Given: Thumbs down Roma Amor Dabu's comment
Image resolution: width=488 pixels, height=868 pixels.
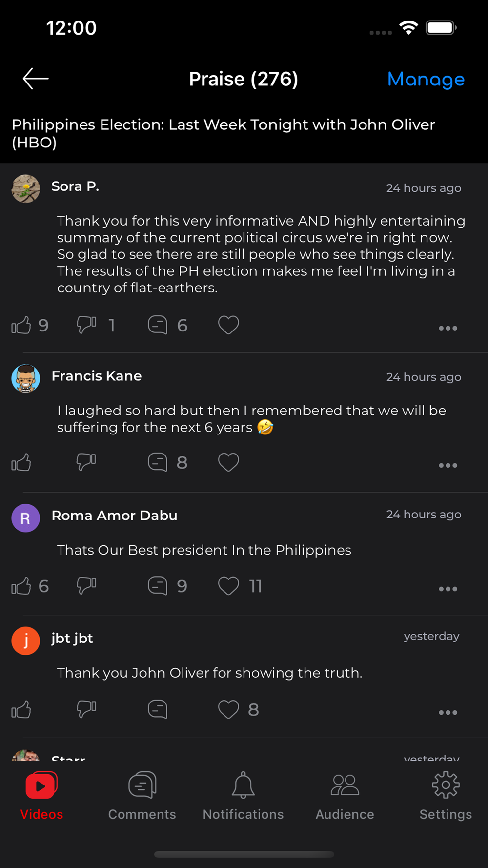Looking at the screenshot, I should 86,585.
